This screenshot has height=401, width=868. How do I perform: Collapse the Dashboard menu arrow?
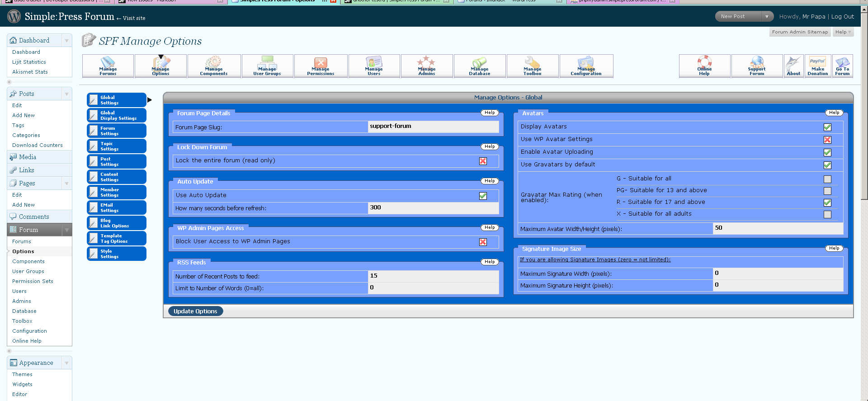tap(66, 40)
